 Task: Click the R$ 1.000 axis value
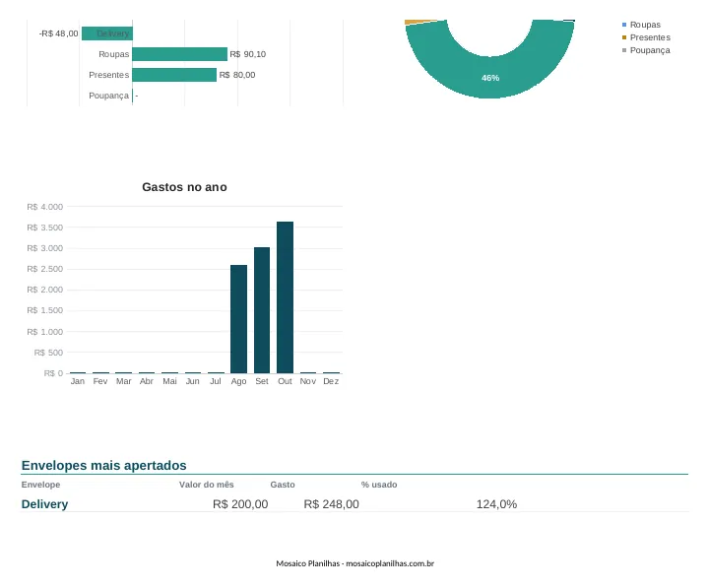click(44, 332)
